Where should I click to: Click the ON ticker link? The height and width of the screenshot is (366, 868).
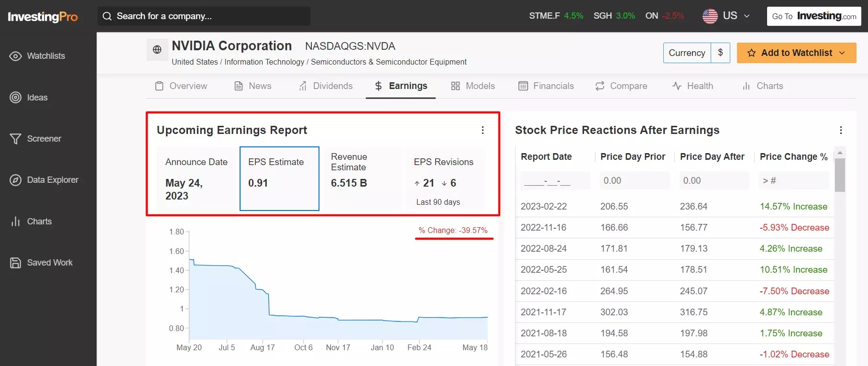[x=665, y=16]
